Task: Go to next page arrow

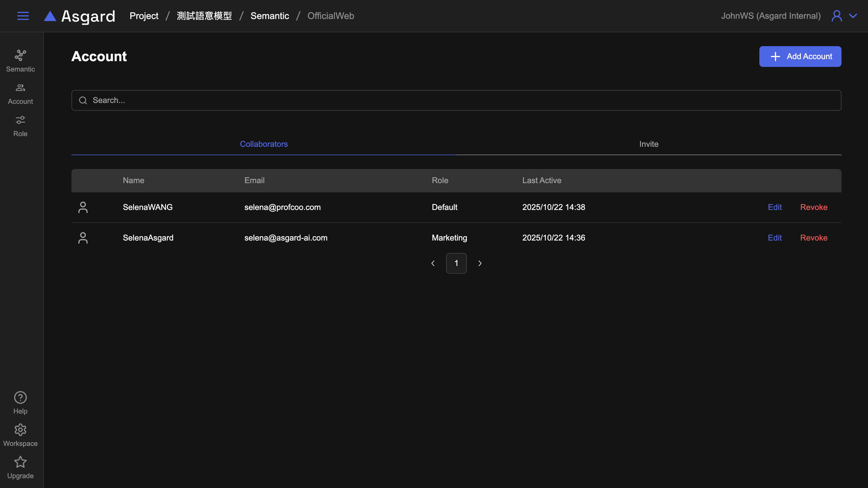Action: pos(480,263)
